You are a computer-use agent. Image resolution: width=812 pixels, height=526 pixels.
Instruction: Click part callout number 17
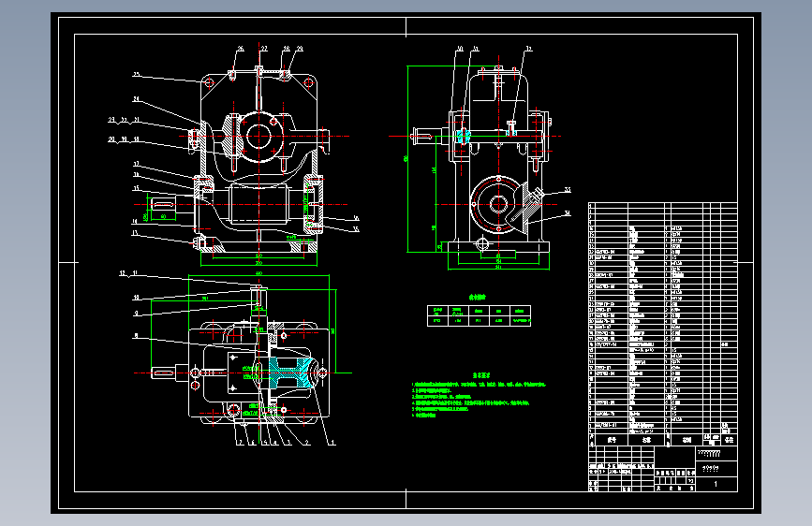pos(136,164)
